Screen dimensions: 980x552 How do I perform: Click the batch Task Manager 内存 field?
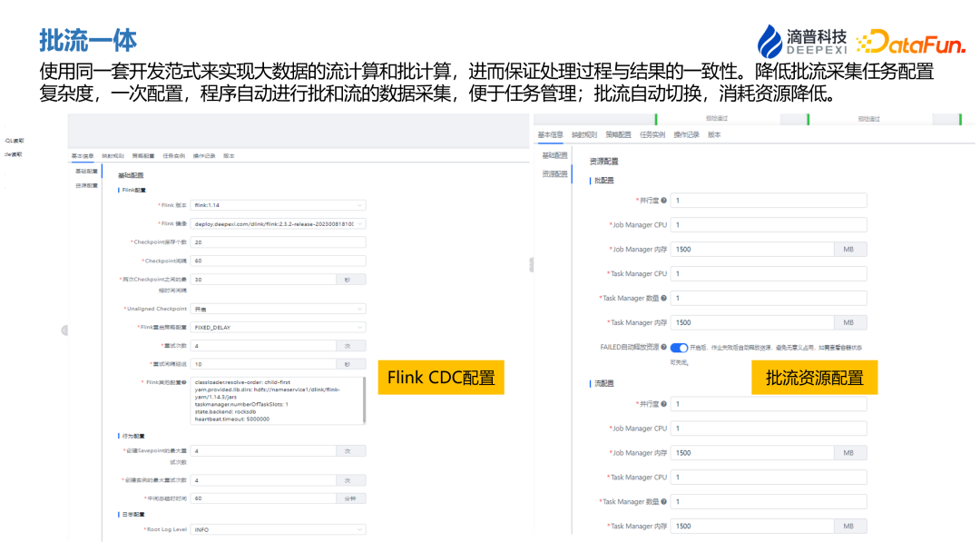click(x=752, y=322)
